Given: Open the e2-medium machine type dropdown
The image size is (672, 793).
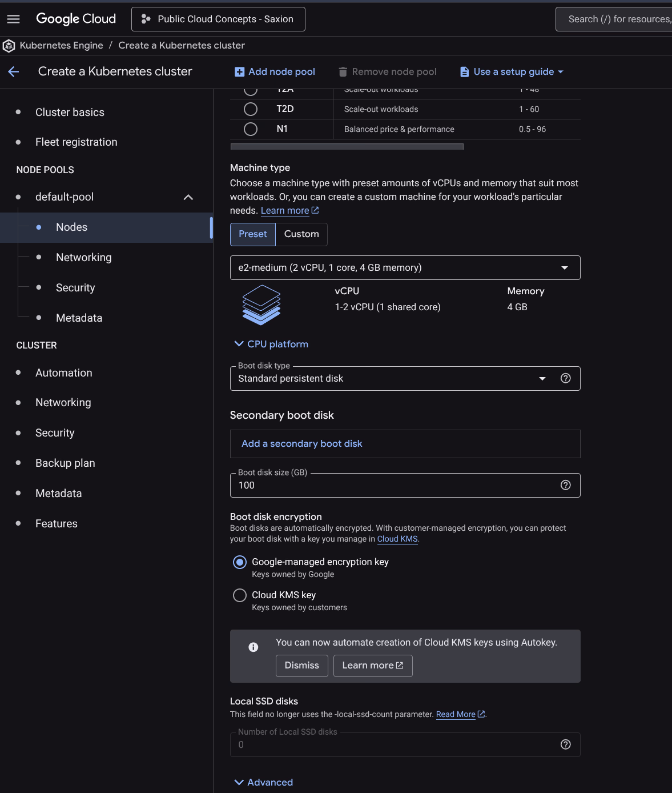Looking at the screenshot, I should (405, 267).
